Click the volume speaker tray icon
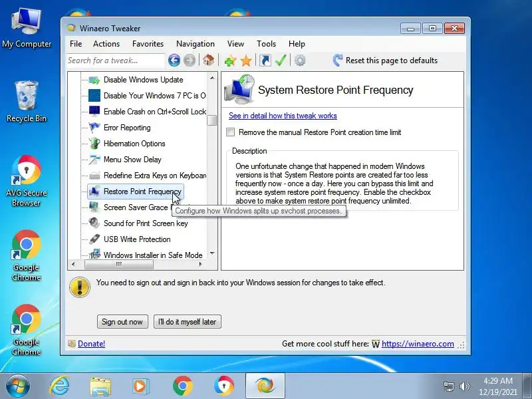The width and height of the screenshot is (532, 399). [464, 386]
